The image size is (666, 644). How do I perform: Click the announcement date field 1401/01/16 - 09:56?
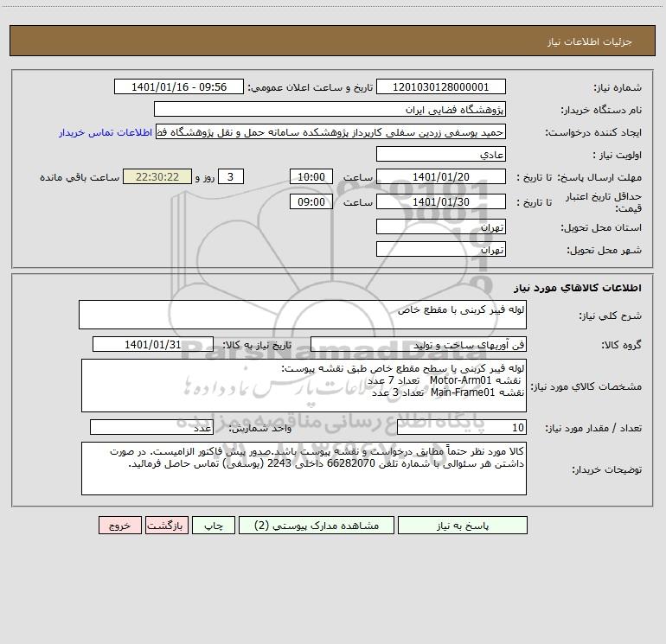[x=179, y=86]
